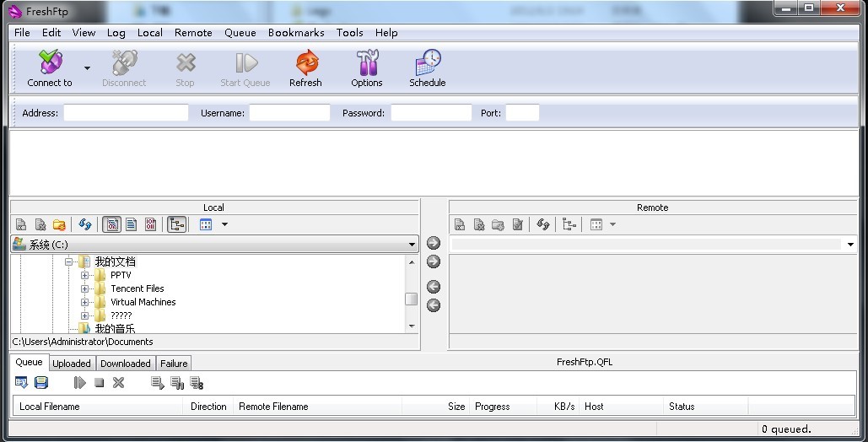
Task: Open the Connect to dropdown arrow
Action: (87, 67)
